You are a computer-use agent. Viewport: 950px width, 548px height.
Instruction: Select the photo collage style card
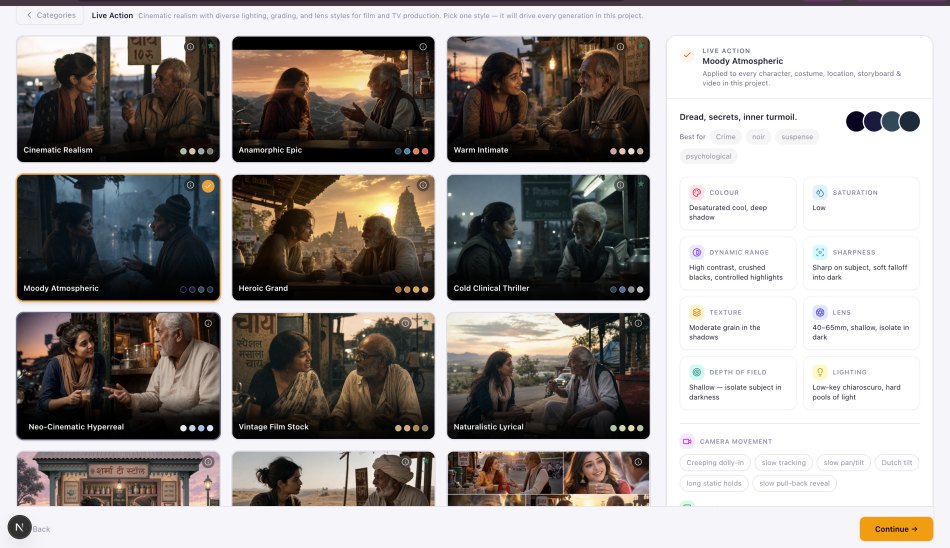point(548,479)
